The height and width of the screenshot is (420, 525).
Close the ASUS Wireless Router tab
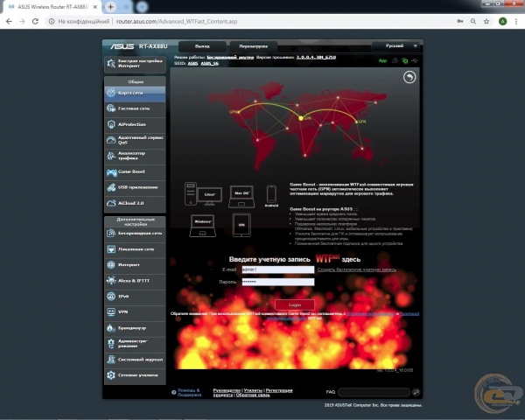pyautogui.click(x=95, y=7)
